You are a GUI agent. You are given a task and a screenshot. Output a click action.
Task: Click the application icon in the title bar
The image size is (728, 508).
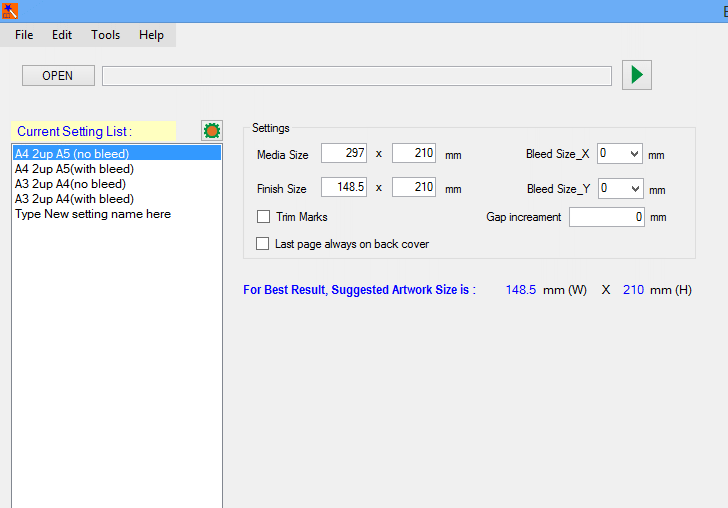[x=10, y=11]
